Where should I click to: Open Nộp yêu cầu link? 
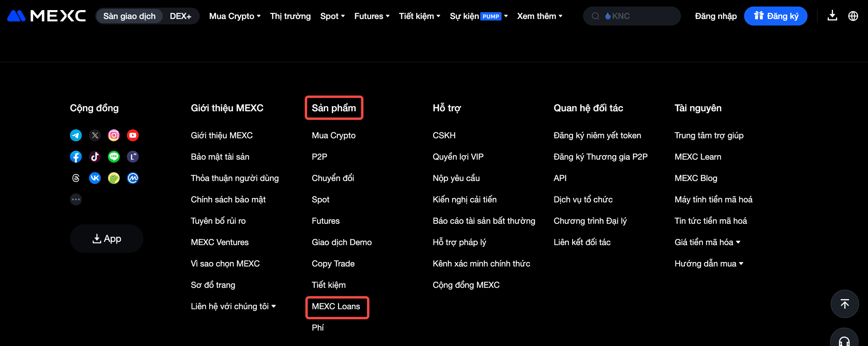click(x=456, y=178)
